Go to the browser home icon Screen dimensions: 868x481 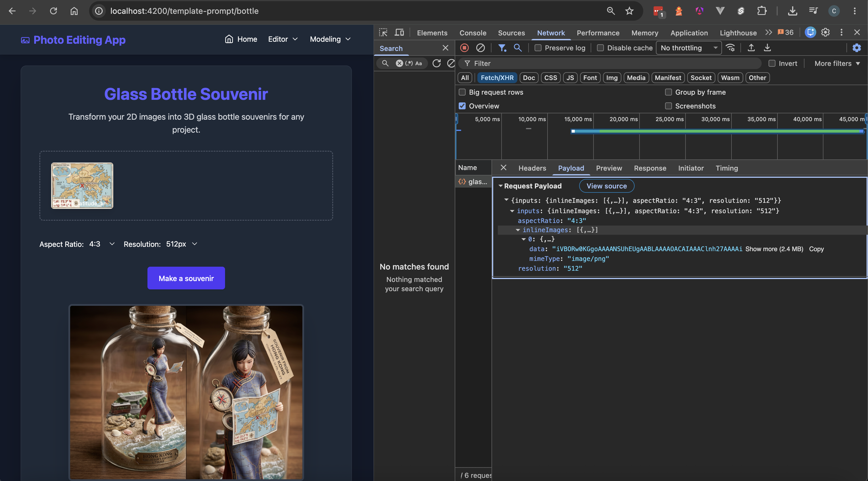pos(74,11)
